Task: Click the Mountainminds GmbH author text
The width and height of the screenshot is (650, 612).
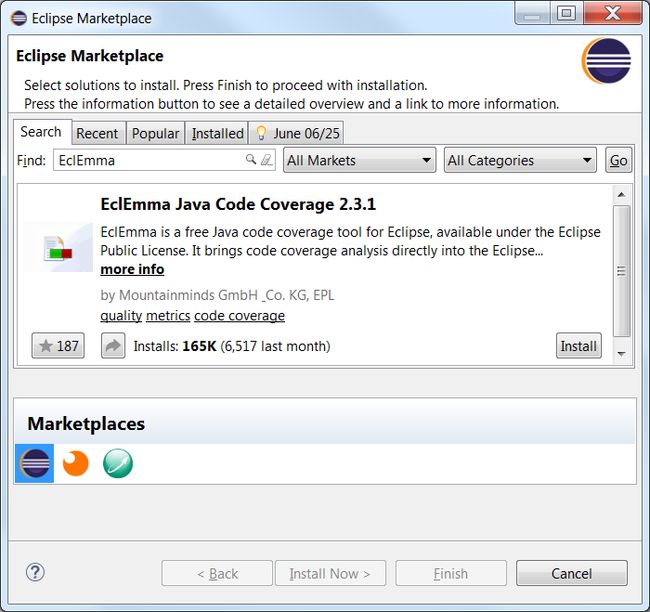Action: point(217,295)
